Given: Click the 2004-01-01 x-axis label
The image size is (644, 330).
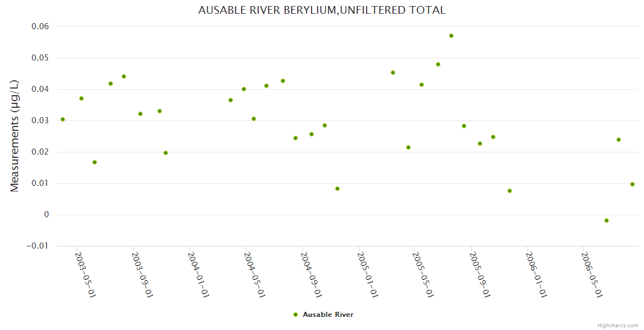Looking at the screenshot, I should tap(199, 274).
